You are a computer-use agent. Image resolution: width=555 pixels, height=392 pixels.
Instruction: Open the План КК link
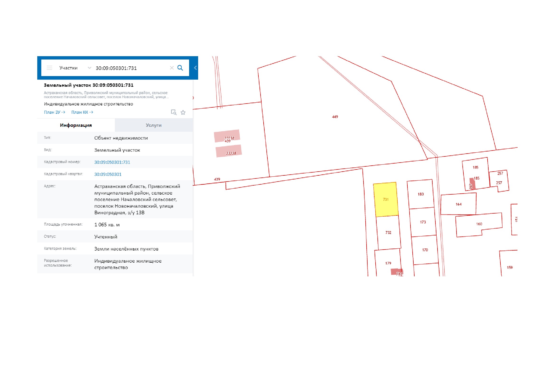tap(82, 112)
